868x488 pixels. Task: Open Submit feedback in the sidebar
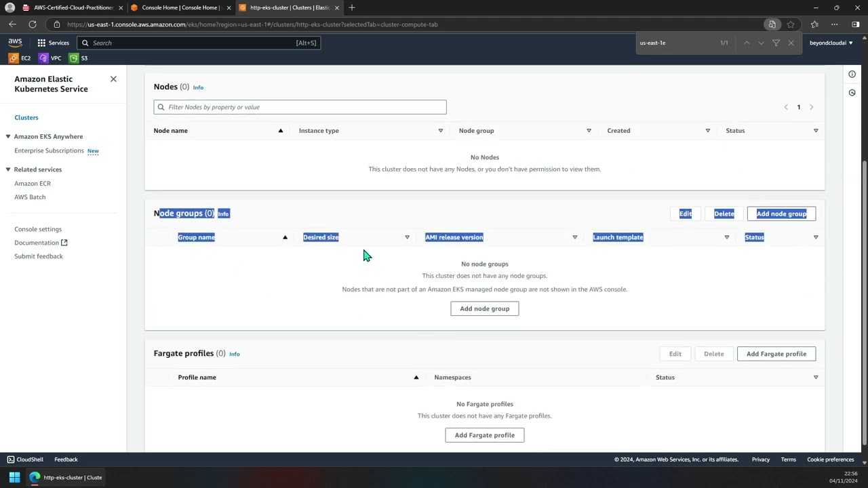point(39,256)
